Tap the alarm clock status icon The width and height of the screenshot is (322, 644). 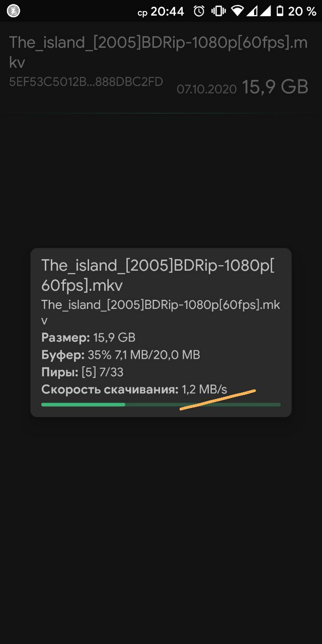[x=199, y=11]
